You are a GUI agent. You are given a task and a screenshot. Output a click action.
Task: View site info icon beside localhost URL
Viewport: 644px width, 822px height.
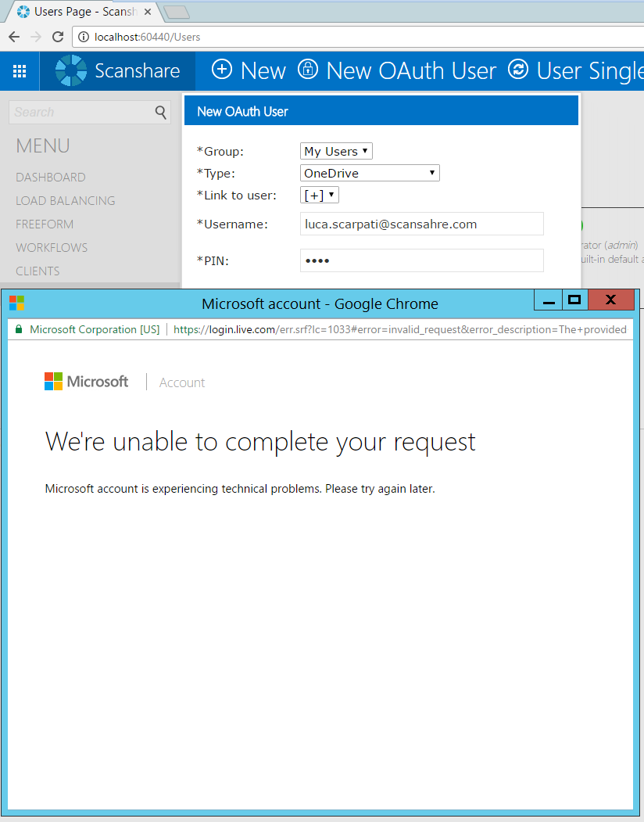[84, 37]
